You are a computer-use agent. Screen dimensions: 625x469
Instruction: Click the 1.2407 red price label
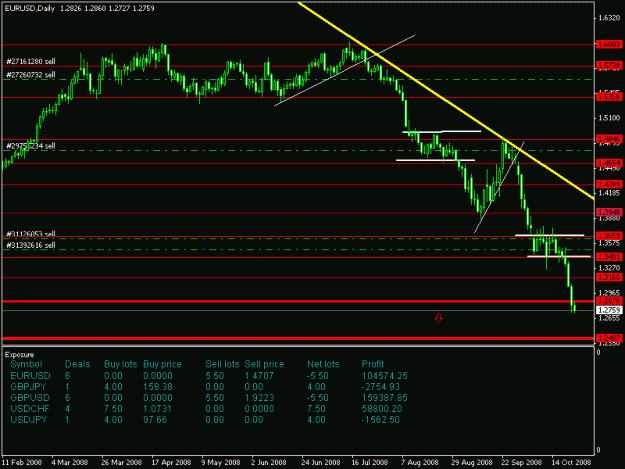(x=609, y=338)
